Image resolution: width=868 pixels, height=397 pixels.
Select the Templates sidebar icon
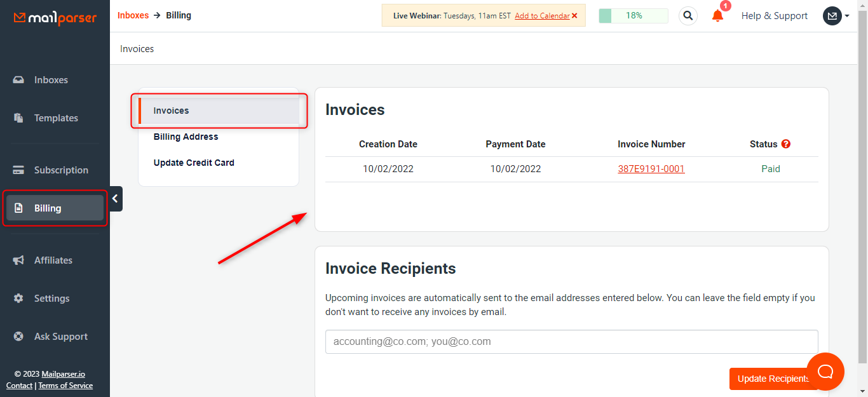tap(56, 118)
